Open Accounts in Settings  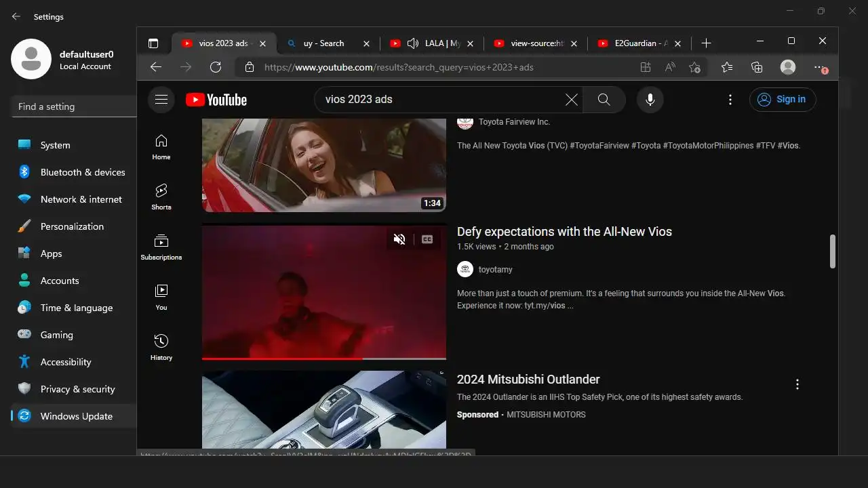(x=74, y=281)
